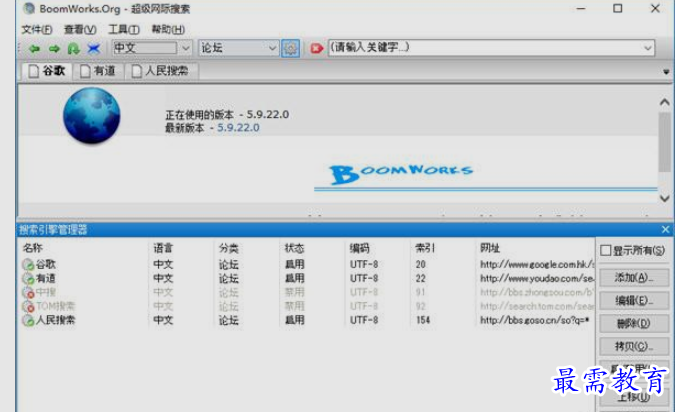This screenshot has height=412, width=675.
Task: Select the 有道 engine name
Action: coord(46,279)
